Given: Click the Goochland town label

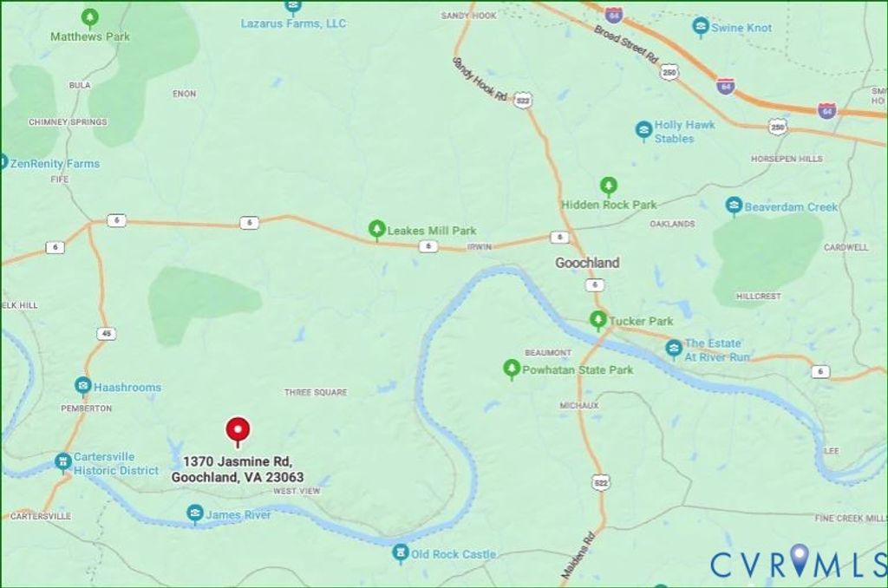Looking at the screenshot, I should (587, 263).
